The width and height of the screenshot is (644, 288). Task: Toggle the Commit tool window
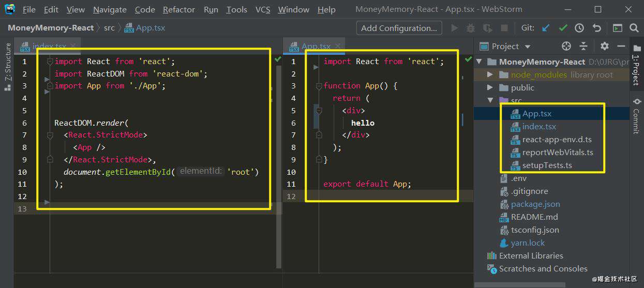click(x=636, y=115)
